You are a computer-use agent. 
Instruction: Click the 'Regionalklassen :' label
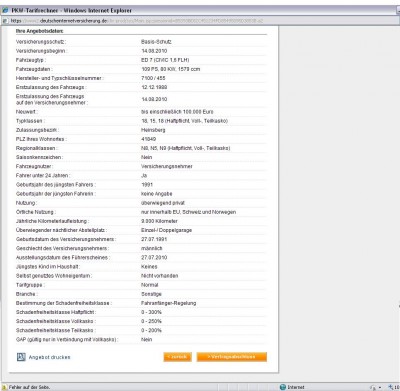pyautogui.click(x=37, y=148)
